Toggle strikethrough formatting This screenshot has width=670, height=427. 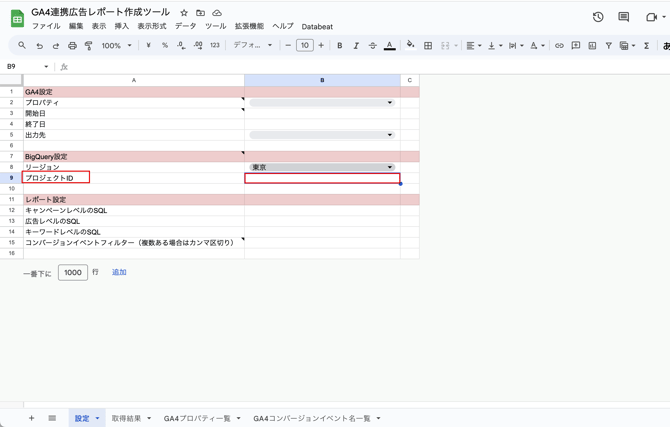pyautogui.click(x=373, y=45)
